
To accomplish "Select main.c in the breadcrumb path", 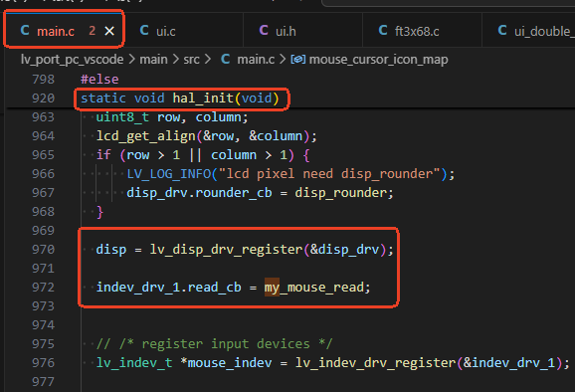I will 256,60.
